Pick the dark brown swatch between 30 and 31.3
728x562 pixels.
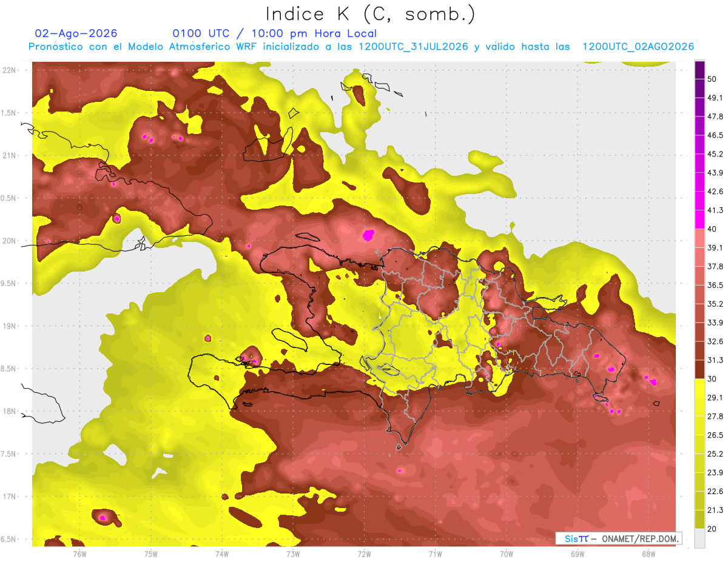point(700,370)
